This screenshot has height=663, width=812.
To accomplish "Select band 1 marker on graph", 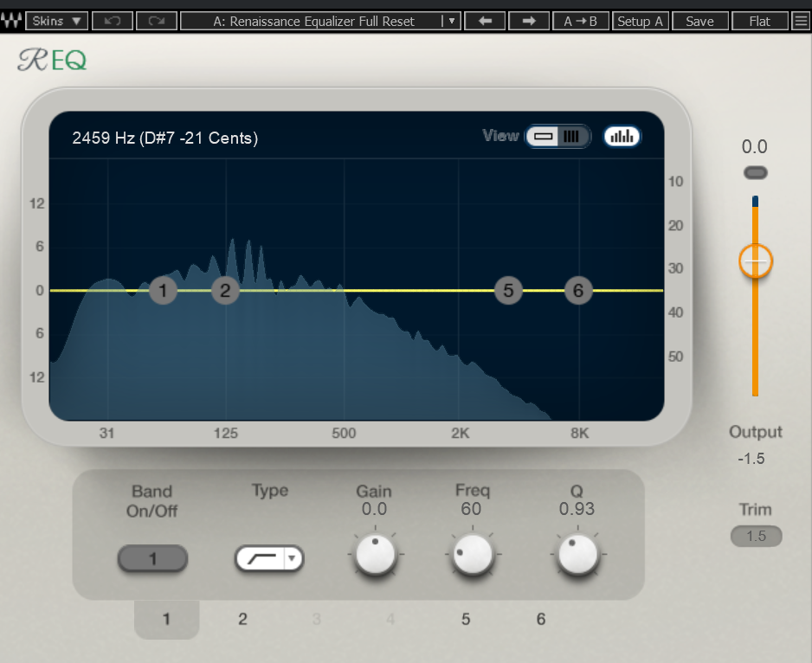I will [163, 291].
